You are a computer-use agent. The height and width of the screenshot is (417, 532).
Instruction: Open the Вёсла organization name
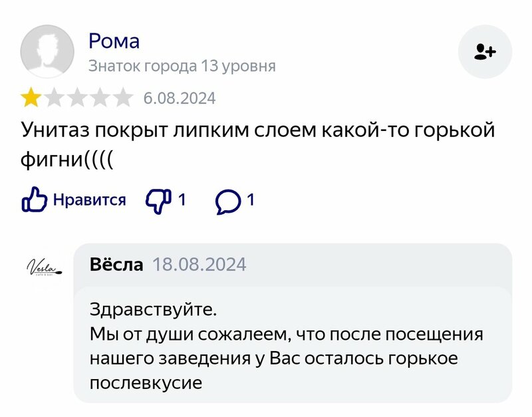tap(116, 264)
